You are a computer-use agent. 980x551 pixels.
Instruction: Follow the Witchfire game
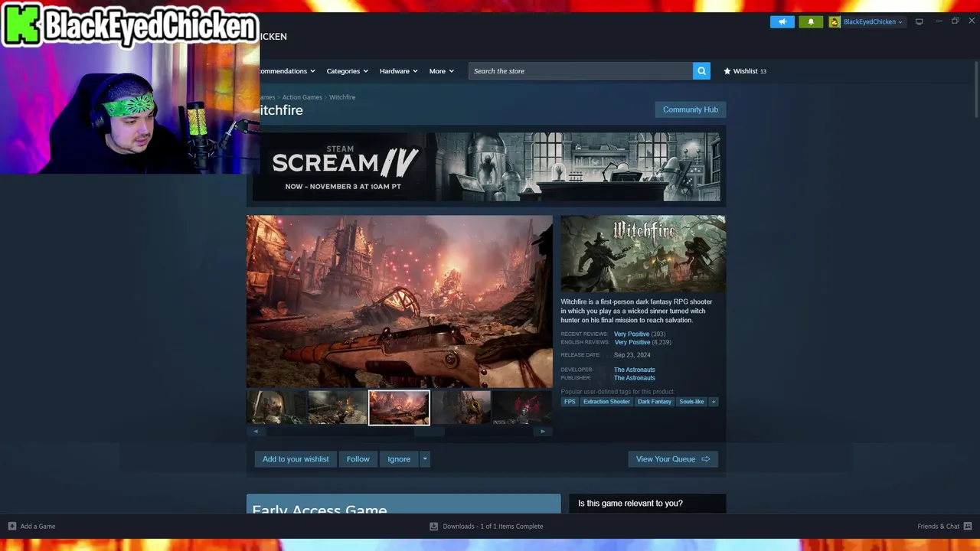(358, 459)
